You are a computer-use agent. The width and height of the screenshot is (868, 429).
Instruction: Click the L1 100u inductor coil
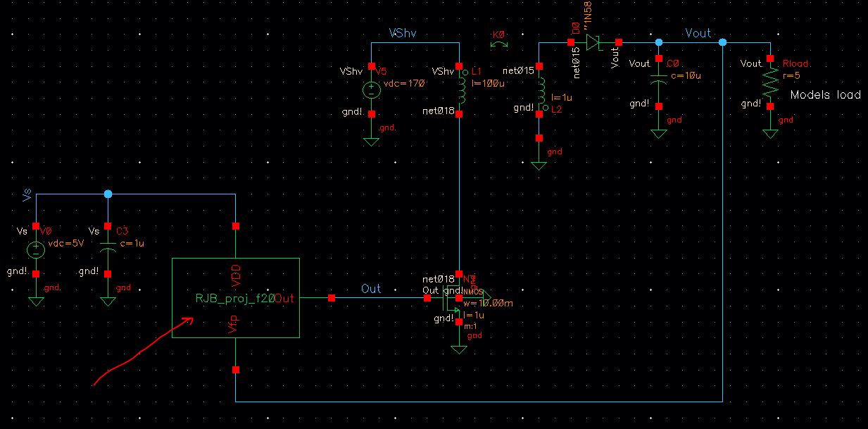462,89
